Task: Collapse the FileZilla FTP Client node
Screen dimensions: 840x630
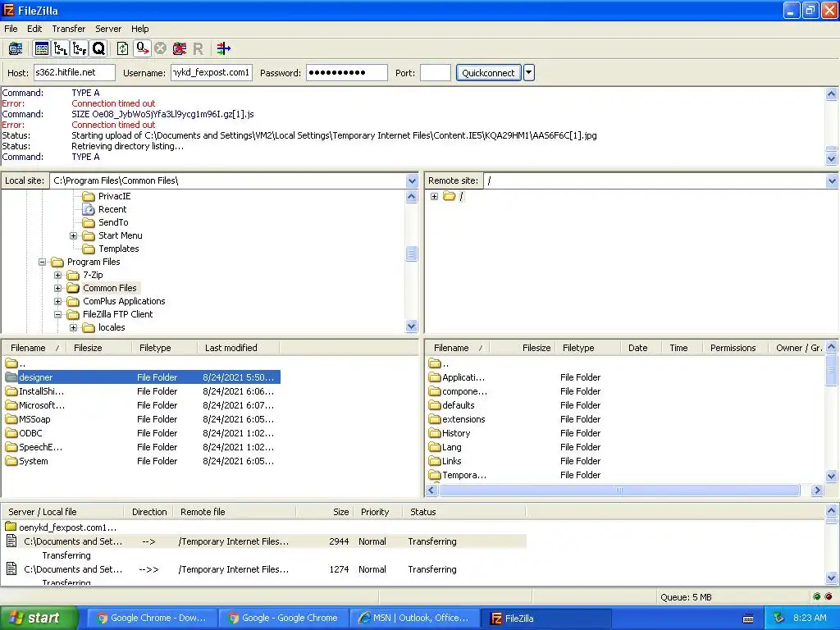Action: point(58,314)
